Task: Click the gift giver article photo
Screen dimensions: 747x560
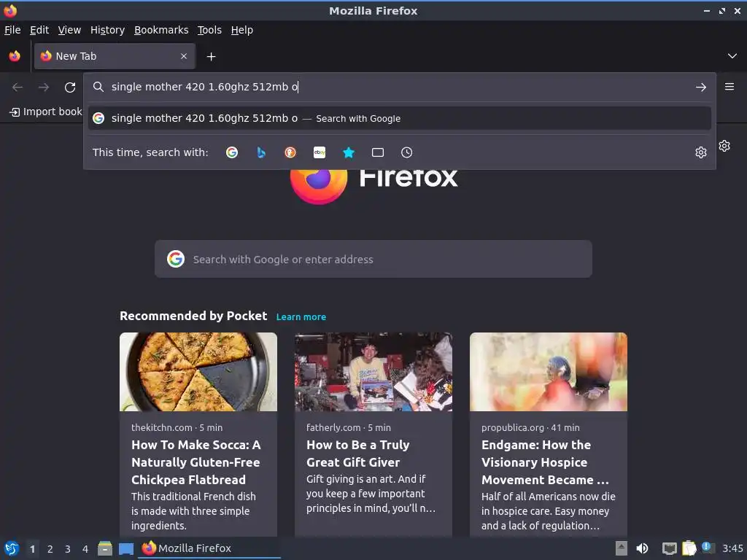Action: coord(373,372)
